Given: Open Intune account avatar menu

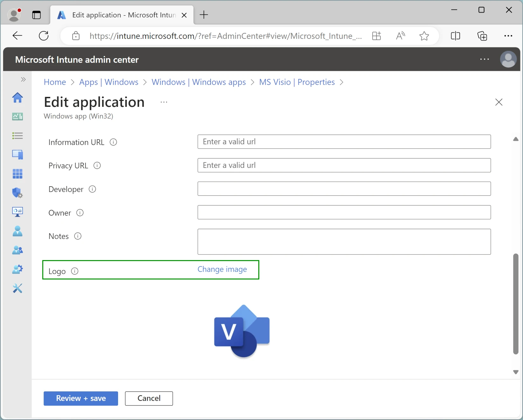Looking at the screenshot, I should coord(508,59).
